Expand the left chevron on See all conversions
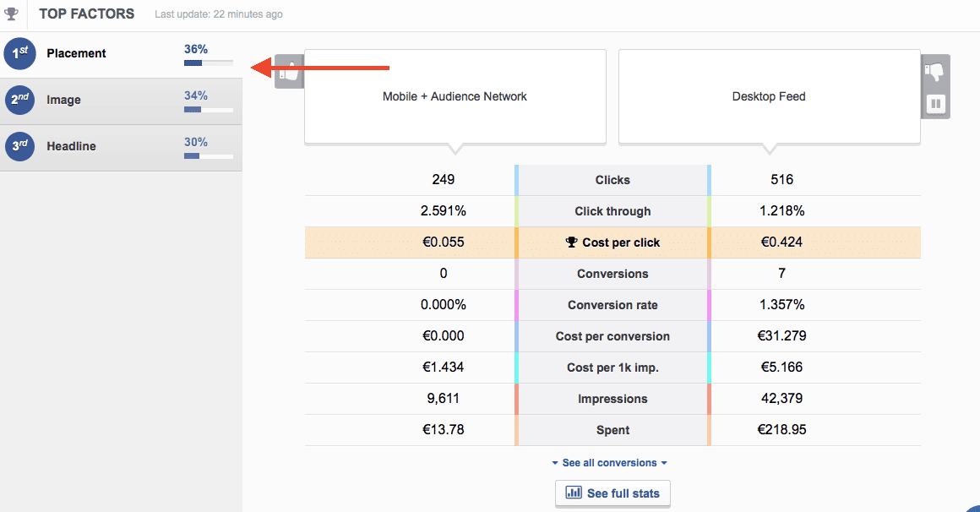The height and width of the screenshot is (512, 980). point(553,462)
